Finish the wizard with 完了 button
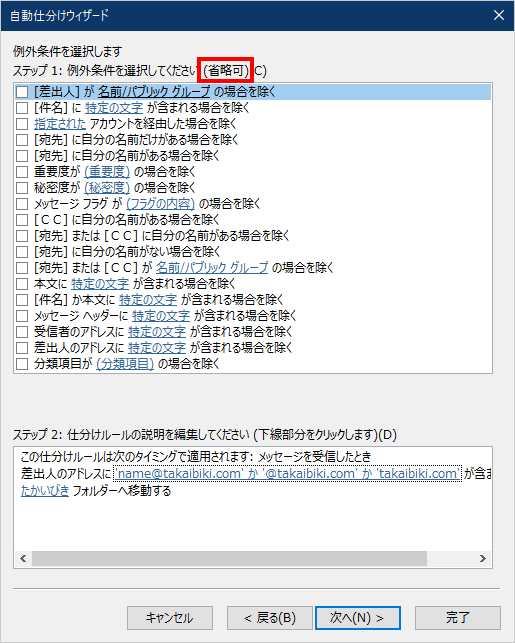The width and height of the screenshot is (515, 643). point(458,618)
